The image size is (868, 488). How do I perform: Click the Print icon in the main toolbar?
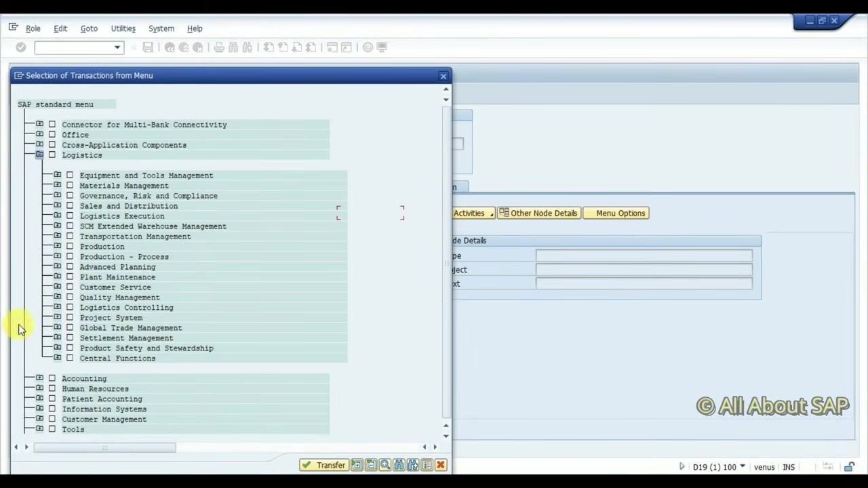(219, 47)
